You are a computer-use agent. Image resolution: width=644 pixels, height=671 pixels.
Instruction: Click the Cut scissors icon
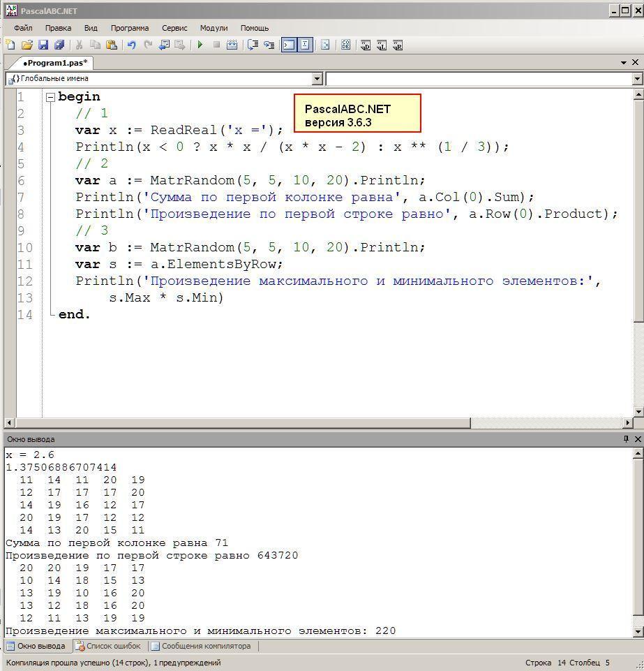pyautogui.click(x=79, y=45)
